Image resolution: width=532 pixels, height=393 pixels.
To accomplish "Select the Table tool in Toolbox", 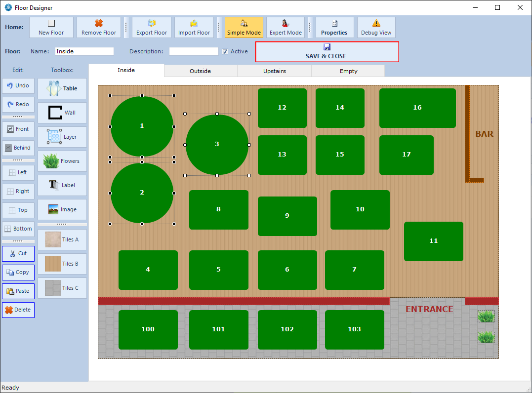I will click(x=62, y=88).
